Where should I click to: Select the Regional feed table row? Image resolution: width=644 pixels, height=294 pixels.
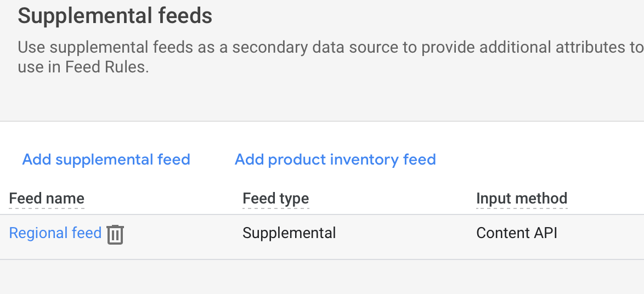tap(322, 236)
